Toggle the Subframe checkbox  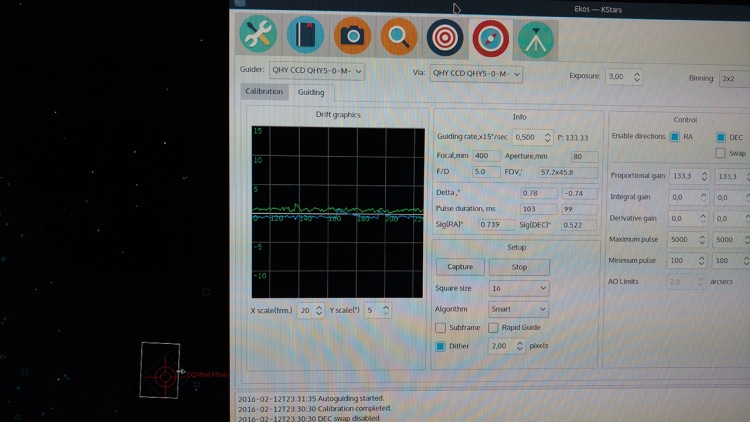tap(440, 328)
